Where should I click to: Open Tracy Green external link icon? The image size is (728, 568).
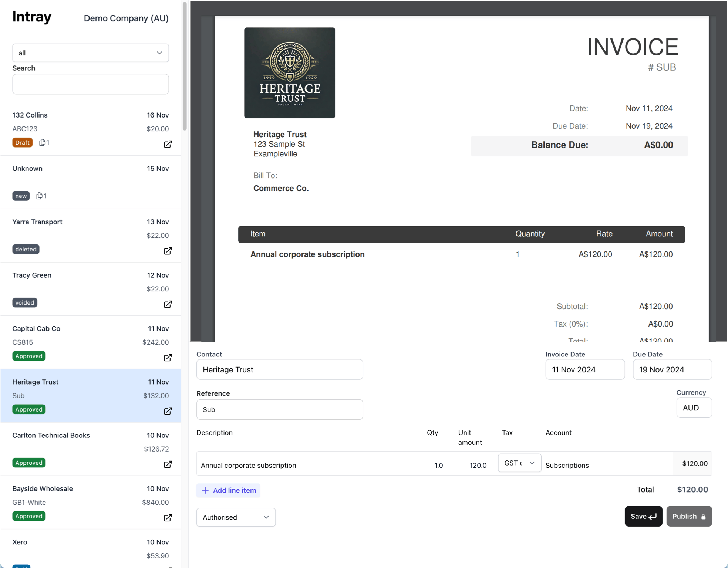(x=168, y=304)
